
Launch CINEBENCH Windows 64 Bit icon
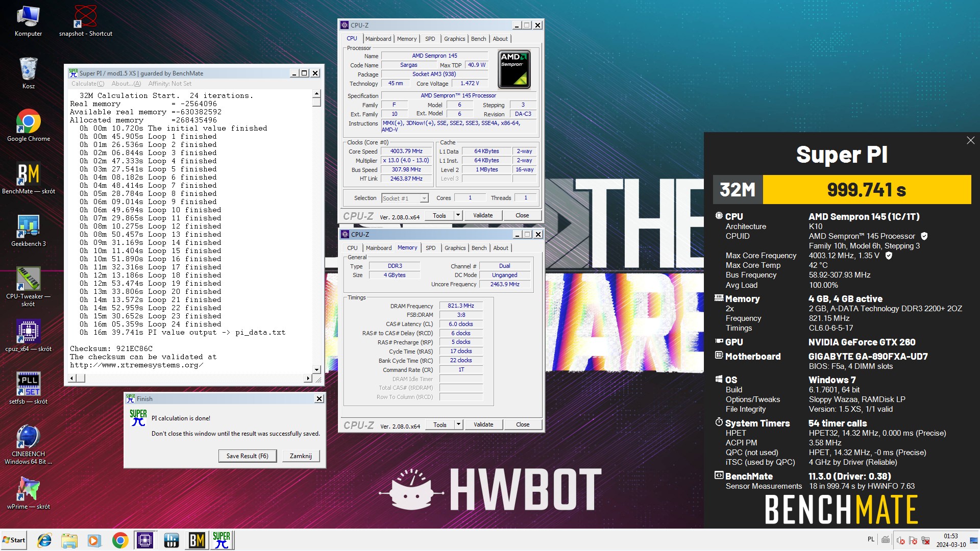[x=28, y=445]
